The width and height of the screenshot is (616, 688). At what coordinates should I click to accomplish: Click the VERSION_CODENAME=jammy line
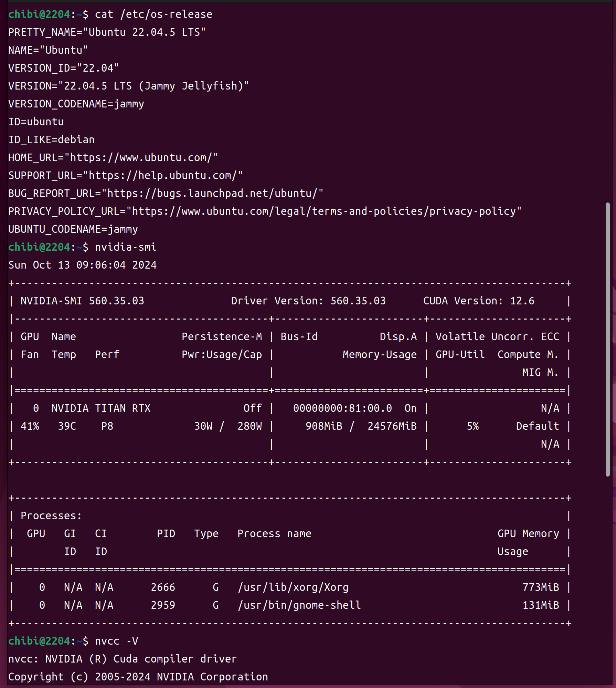(76, 104)
